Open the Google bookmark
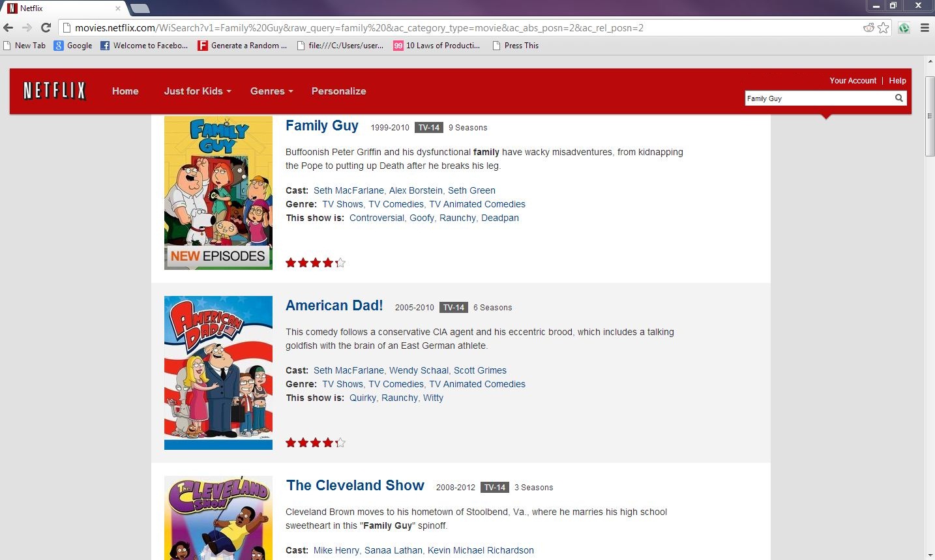Screen dimensions: 935x560 coord(73,46)
